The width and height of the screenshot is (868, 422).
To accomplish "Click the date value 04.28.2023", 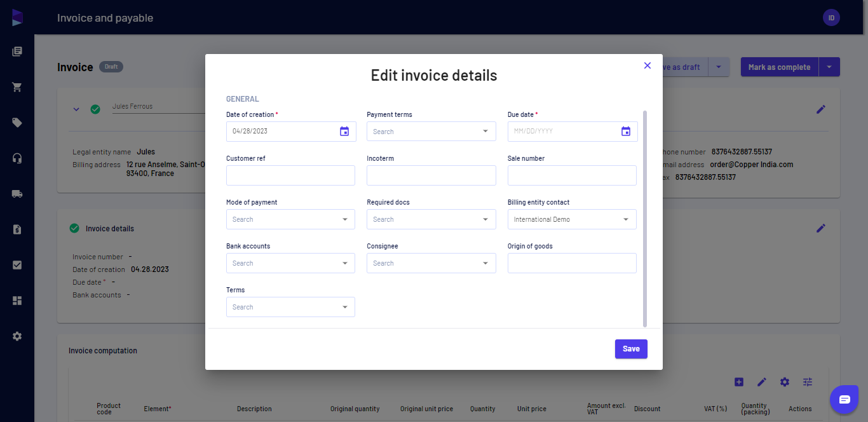I will (x=150, y=269).
